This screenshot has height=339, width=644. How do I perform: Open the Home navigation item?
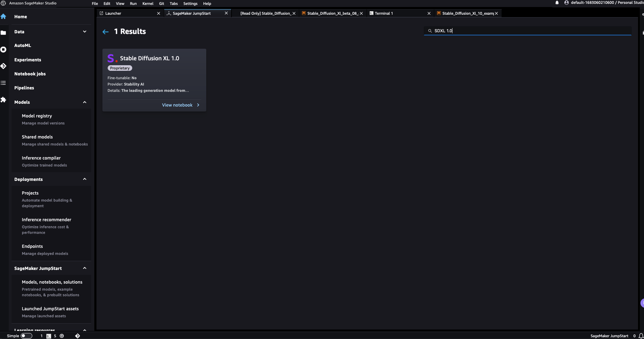point(20,17)
